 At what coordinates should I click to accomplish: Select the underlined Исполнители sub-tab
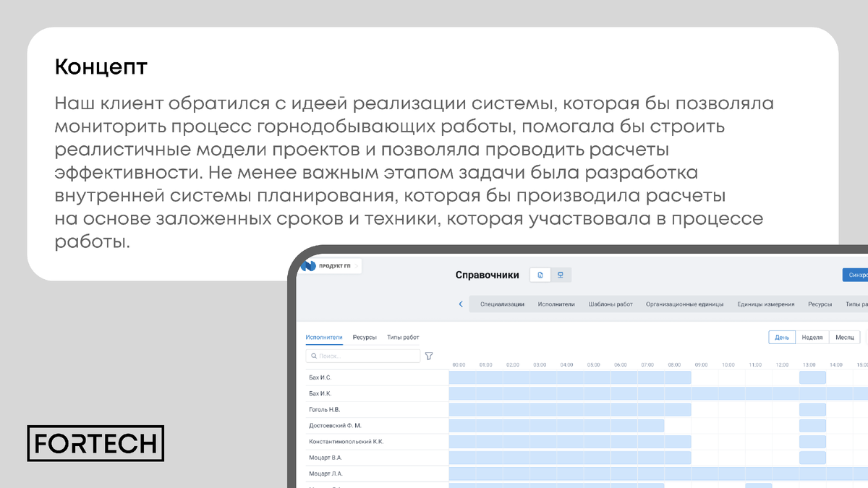[324, 338]
